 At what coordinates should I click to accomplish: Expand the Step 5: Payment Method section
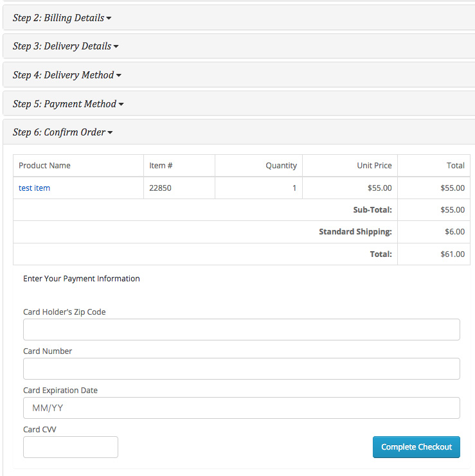(68, 104)
